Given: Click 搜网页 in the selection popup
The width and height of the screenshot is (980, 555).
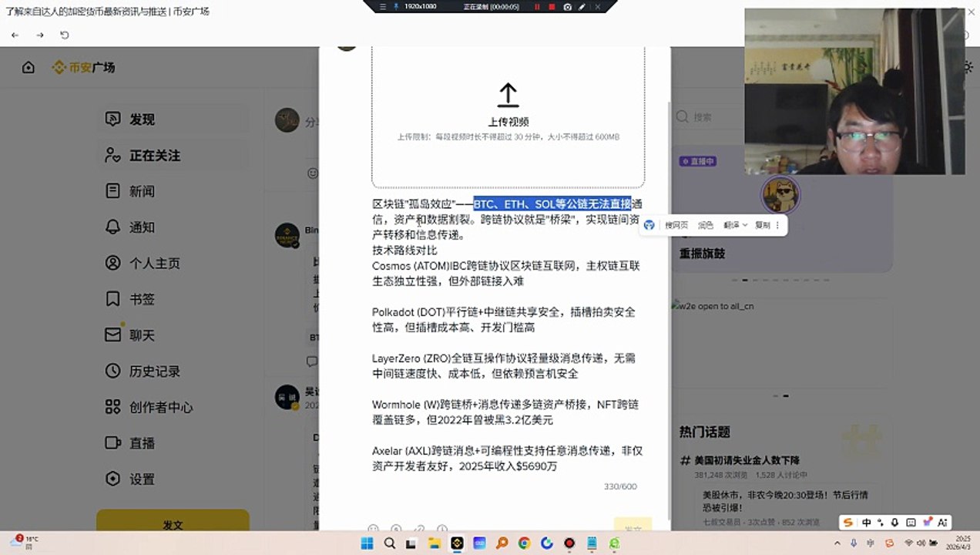Looking at the screenshot, I should [x=676, y=225].
